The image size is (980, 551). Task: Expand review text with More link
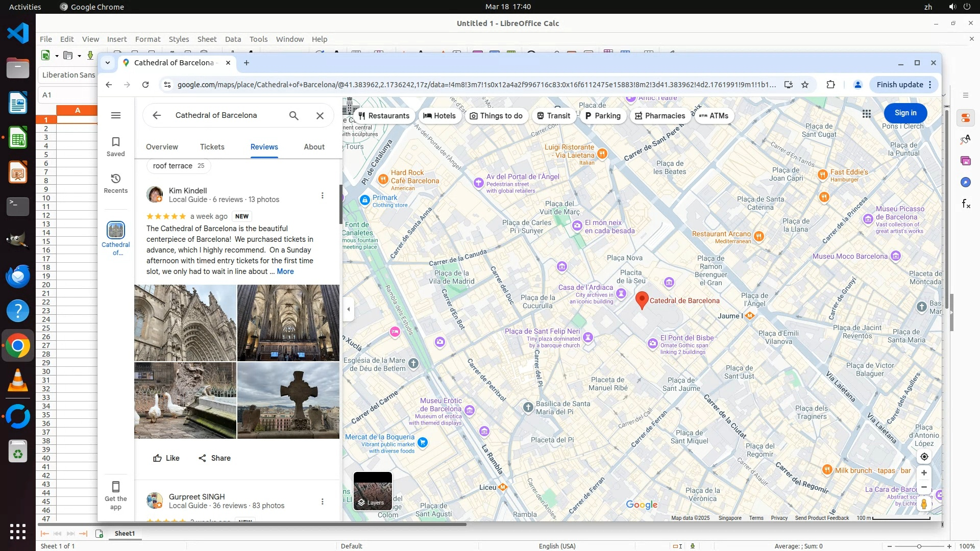[x=285, y=271]
